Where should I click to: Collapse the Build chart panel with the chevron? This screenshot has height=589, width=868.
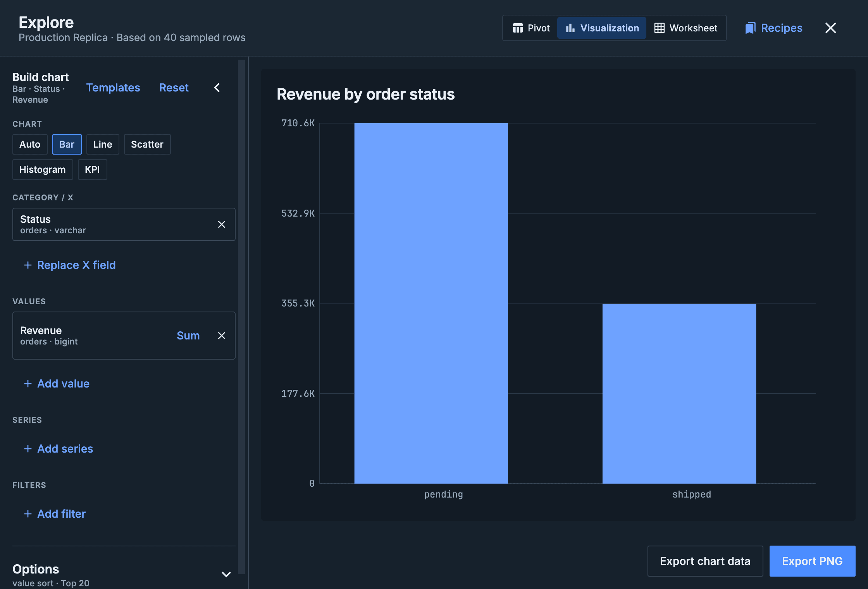217,88
